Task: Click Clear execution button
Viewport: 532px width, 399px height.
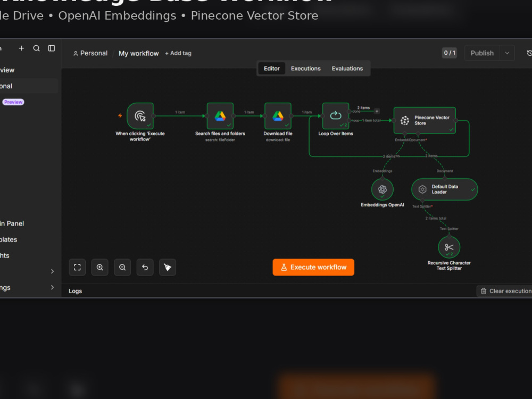Action: click(x=504, y=291)
